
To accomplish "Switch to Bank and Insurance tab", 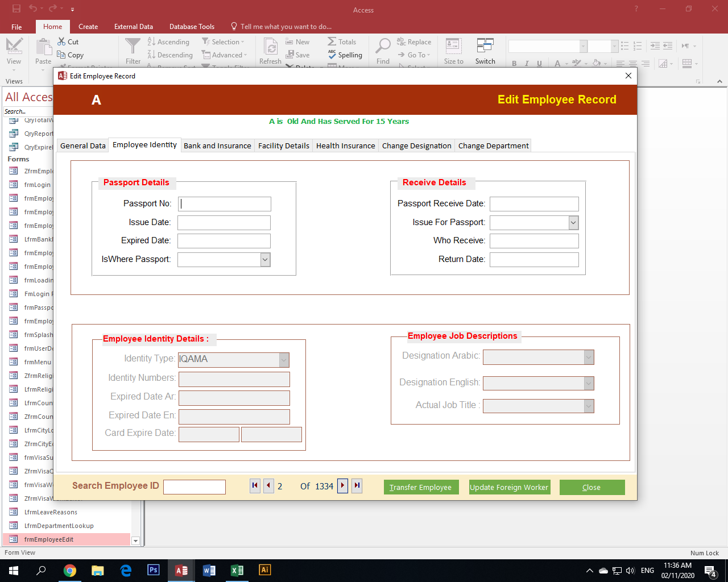I will click(217, 145).
